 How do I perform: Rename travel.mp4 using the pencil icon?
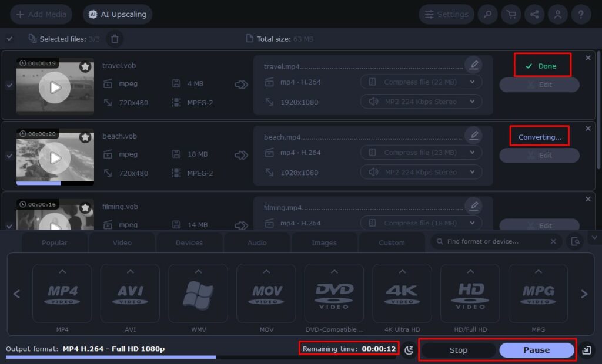click(474, 65)
